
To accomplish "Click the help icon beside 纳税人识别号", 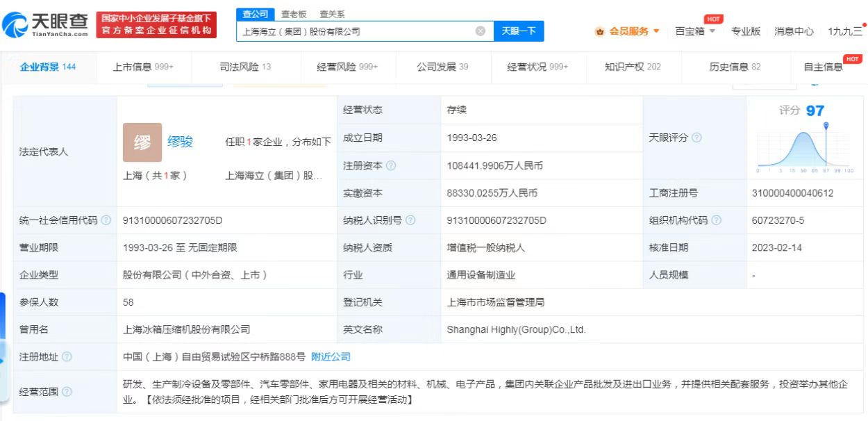I will click(410, 220).
